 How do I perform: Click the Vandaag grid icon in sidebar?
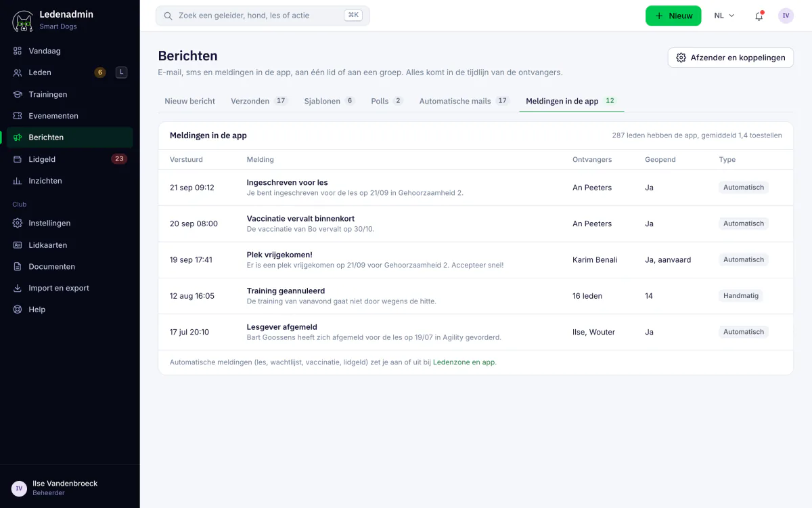(x=18, y=51)
